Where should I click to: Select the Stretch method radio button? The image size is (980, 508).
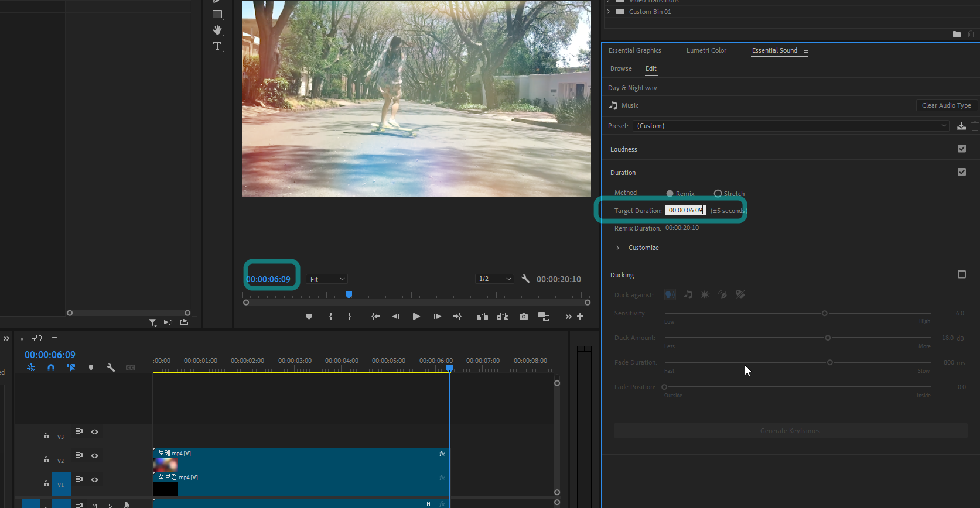click(x=718, y=194)
